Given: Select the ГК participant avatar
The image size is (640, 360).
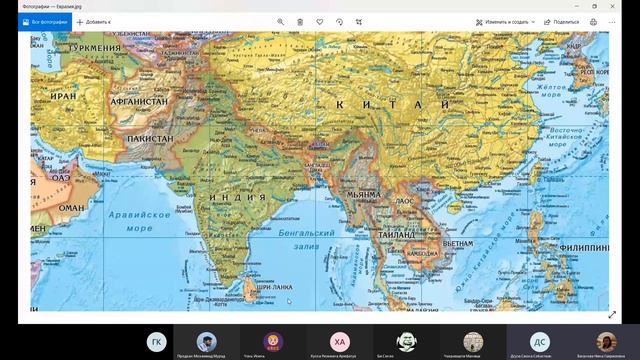Looking at the screenshot, I should [x=157, y=342].
